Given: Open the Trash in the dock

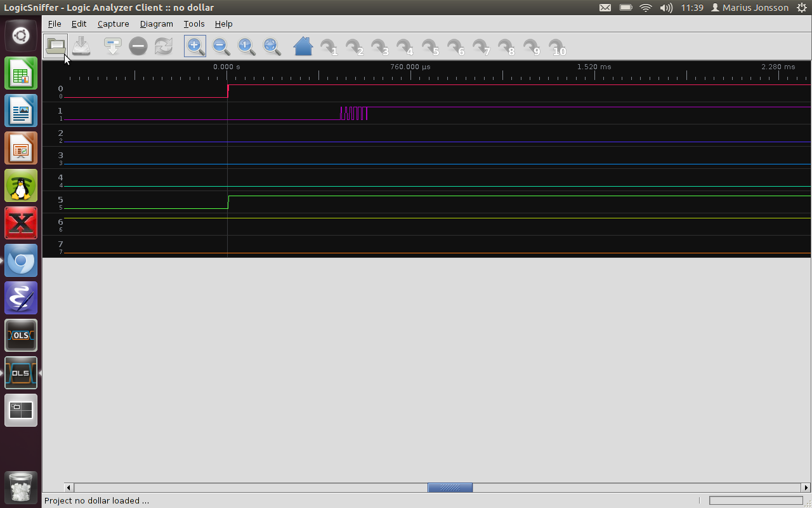Looking at the screenshot, I should click(21, 488).
